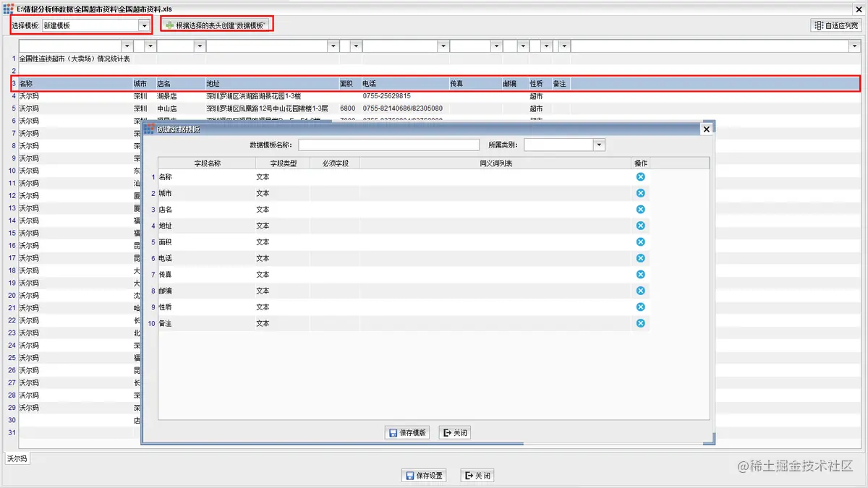This screenshot has height=488, width=868.
Task: Click the 电话 header cell in spreadsheet row 3
Action: (x=405, y=84)
